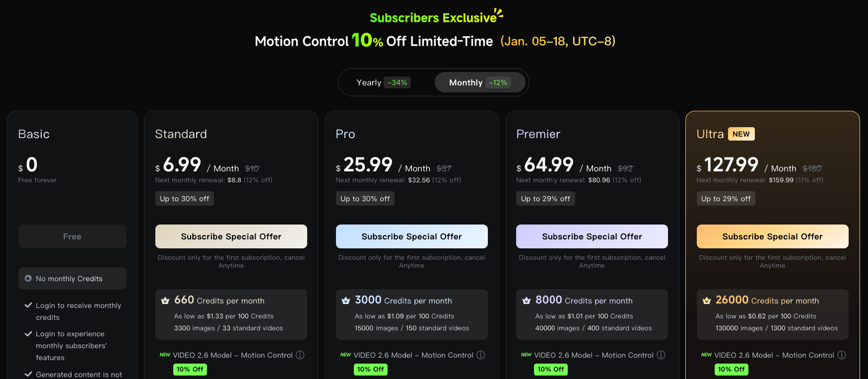Select the No monthly Credits radio option
The width and height of the screenshot is (868, 379).
(x=28, y=278)
